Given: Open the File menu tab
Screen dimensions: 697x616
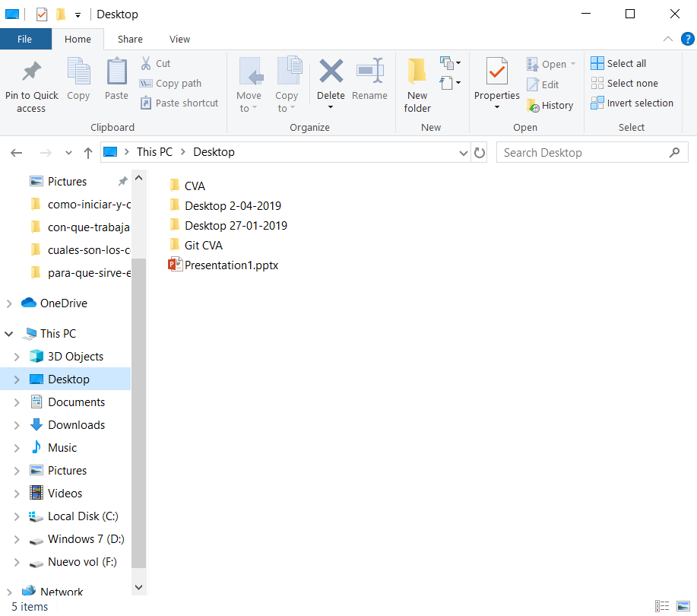Looking at the screenshot, I should click(25, 39).
